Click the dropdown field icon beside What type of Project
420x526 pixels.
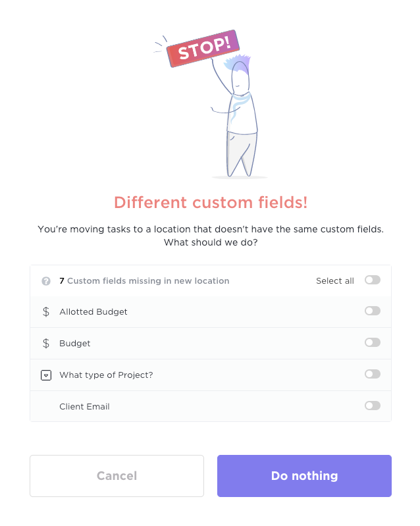pos(46,375)
